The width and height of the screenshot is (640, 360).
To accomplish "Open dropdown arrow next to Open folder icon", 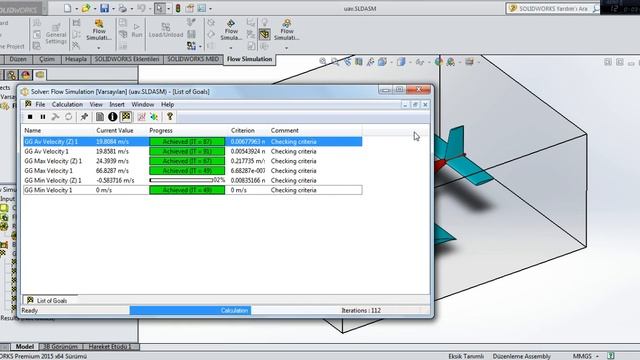I will coord(95,9).
